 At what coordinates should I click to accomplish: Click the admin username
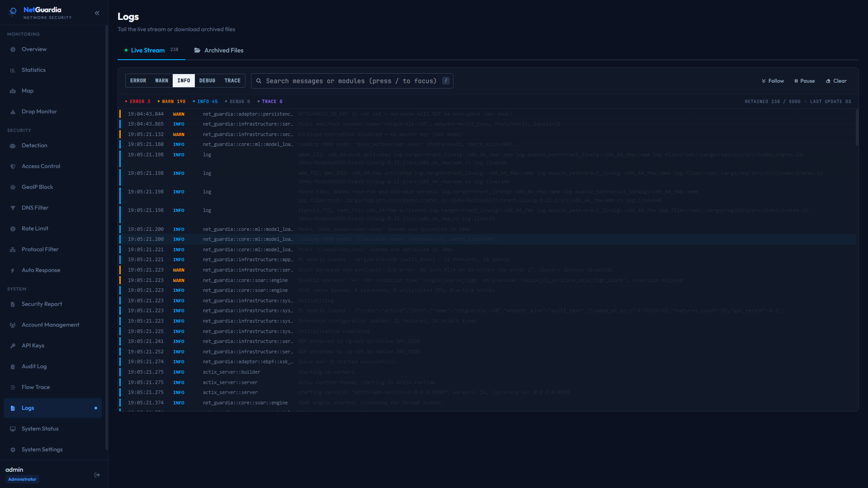coord(14,469)
